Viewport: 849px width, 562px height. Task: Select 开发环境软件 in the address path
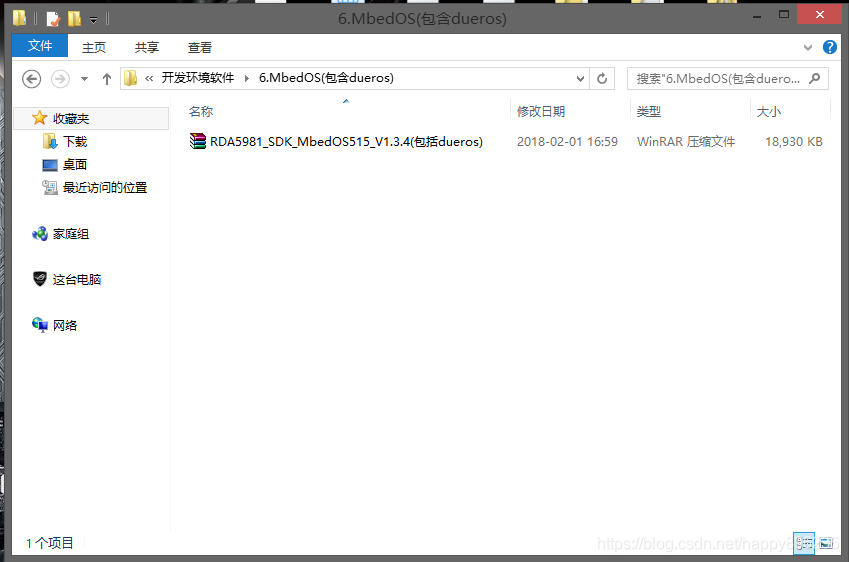198,78
